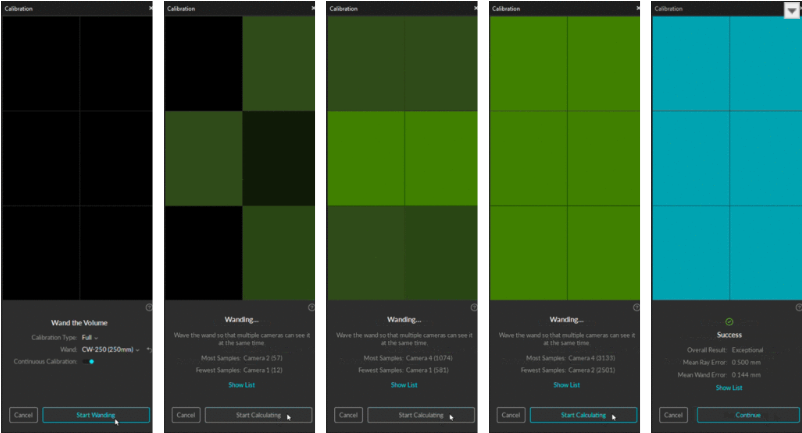Open the dropdown arrow atop the cyan Calibration panel
Viewport: 802px width, 433px height.
pos(791,9)
